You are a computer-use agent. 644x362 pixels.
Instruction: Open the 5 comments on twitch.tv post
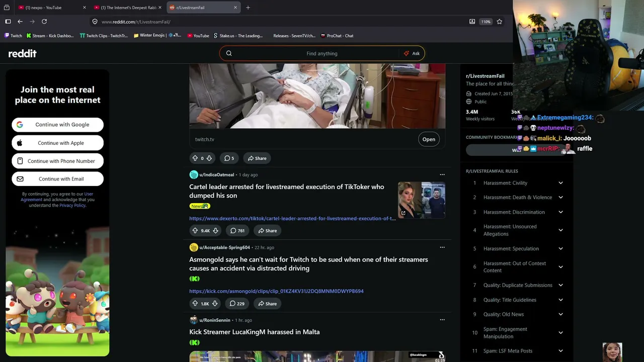pyautogui.click(x=229, y=158)
